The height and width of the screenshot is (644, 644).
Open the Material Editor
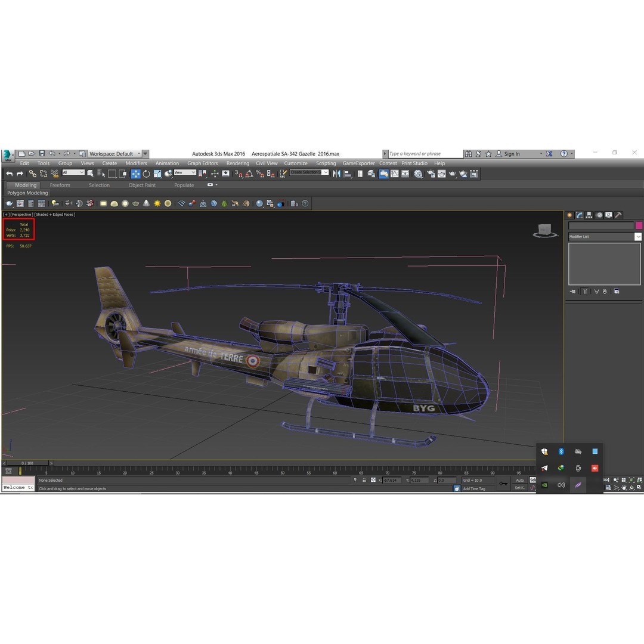click(418, 174)
